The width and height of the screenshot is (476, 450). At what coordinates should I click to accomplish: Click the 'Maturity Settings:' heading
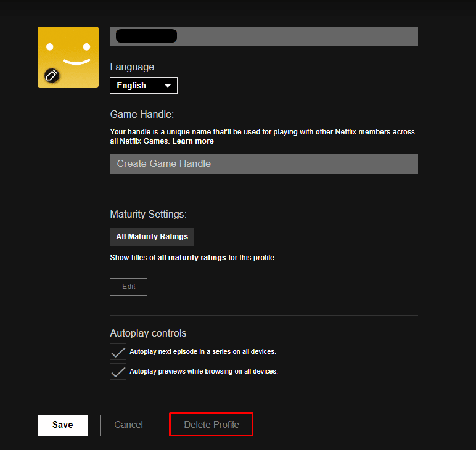[x=149, y=215]
